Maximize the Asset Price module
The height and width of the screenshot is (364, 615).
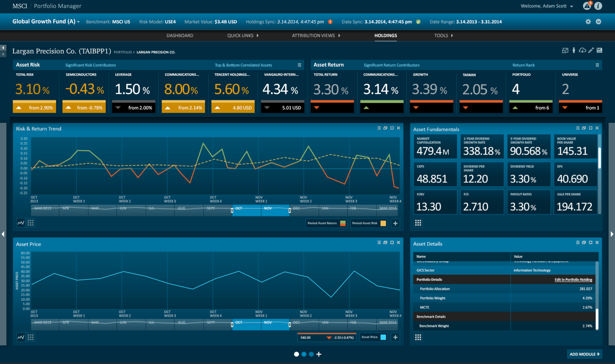pyautogui.click(x=392, y=242)
